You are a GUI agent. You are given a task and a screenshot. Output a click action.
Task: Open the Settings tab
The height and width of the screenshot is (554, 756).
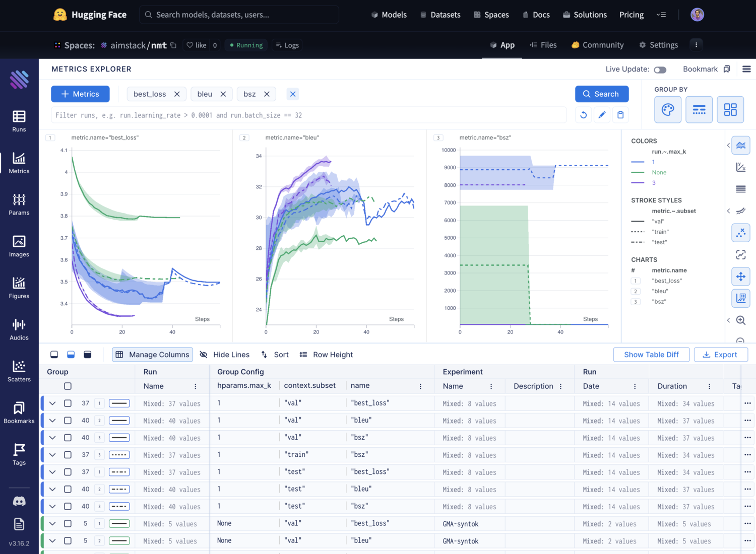(658, 45)
